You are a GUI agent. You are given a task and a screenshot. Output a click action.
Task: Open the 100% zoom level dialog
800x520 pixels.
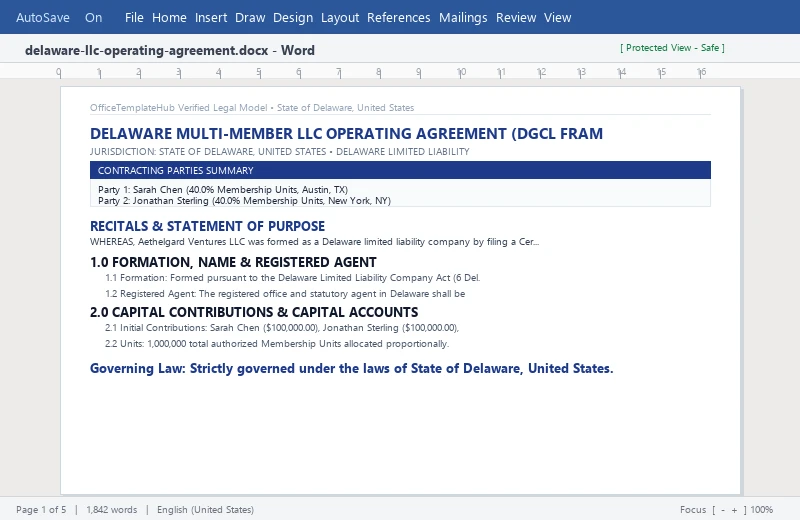[762, 509]
